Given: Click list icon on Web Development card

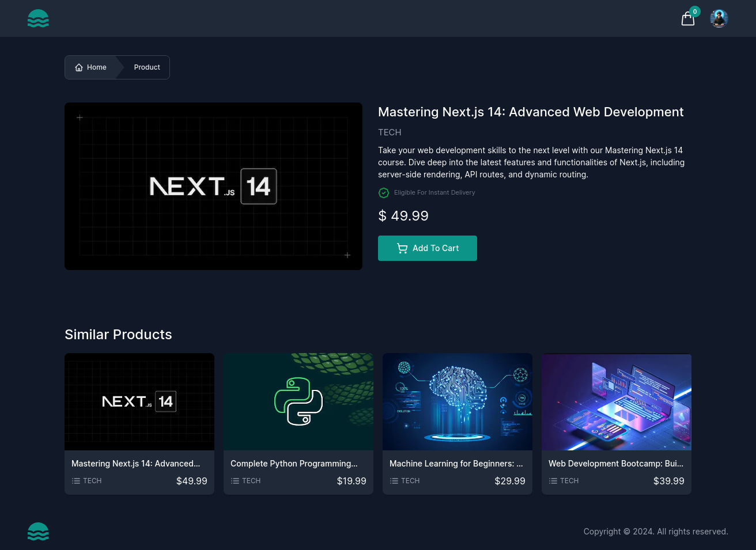Looking at the screenshot, I should click(553, 481).
